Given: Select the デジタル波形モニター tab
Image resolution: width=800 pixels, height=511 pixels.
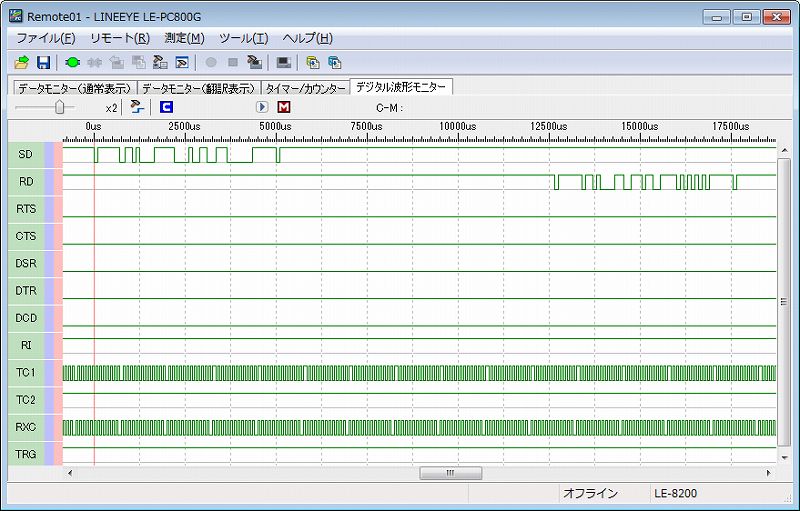Looking at the screenshot, I should click(401, 87).
